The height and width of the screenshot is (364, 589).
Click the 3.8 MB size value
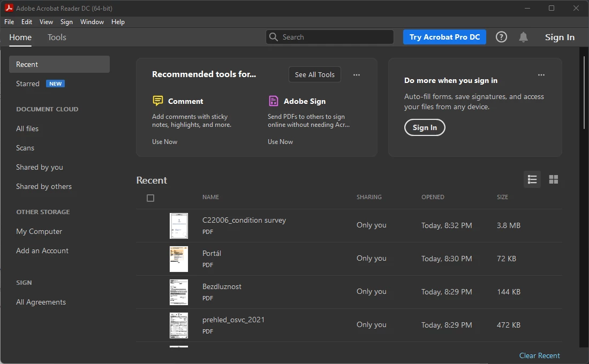tap(509, 225)
